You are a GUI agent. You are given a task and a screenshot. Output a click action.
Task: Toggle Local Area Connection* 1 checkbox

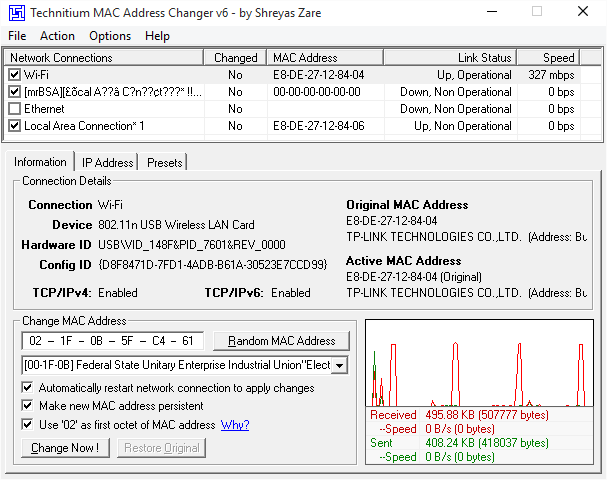[14, 126]
